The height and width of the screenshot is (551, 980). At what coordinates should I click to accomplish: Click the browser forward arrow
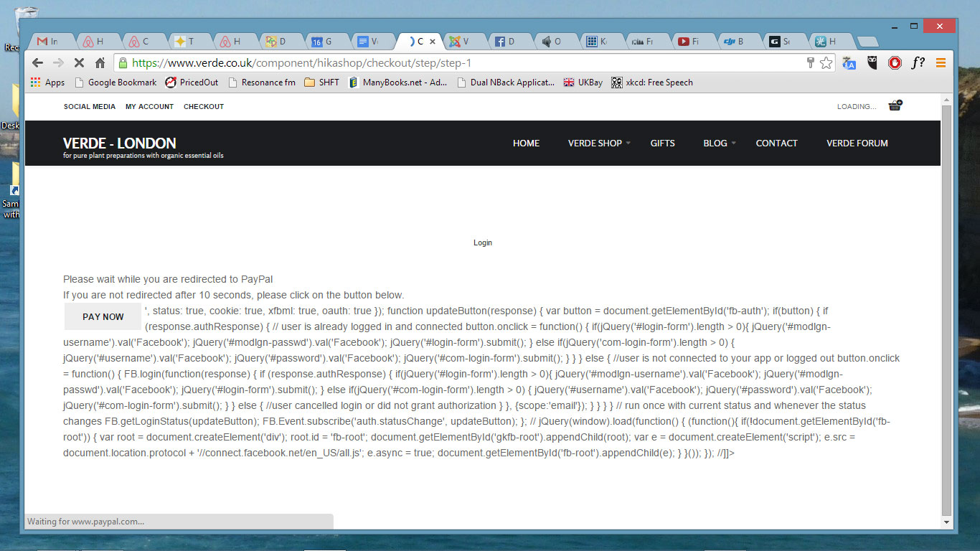pos(58,63)
